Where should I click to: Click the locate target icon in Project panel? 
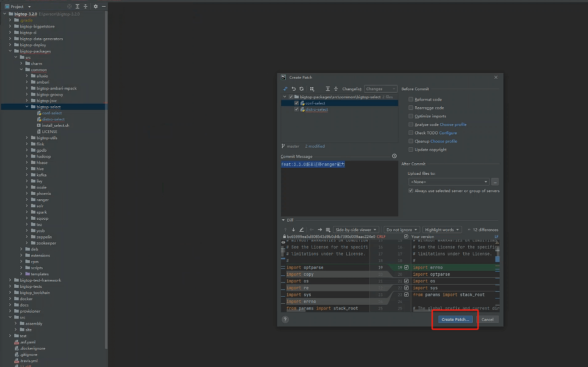pos(69,7)
